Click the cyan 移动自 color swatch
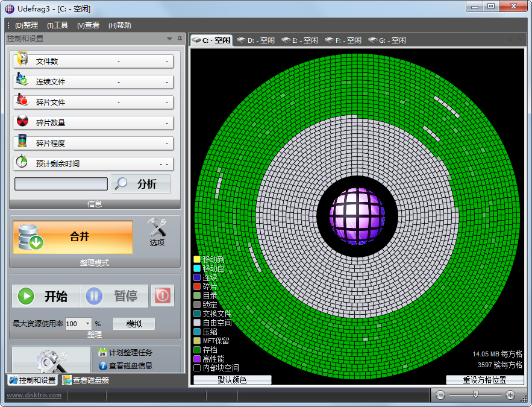Image resolution: width=532 pixels, height=407 pixels. [x=197, y=268]
